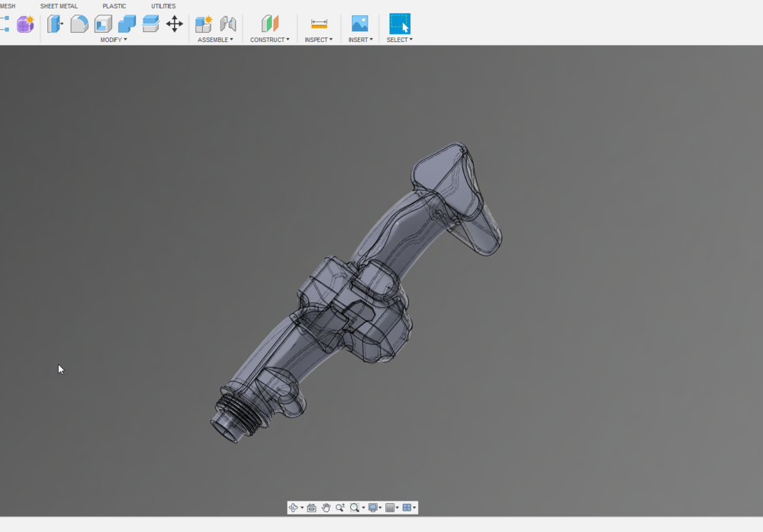Viewport: 763px width, 532px height.
Task: Click the New Component icon
Action: point(204,24)
